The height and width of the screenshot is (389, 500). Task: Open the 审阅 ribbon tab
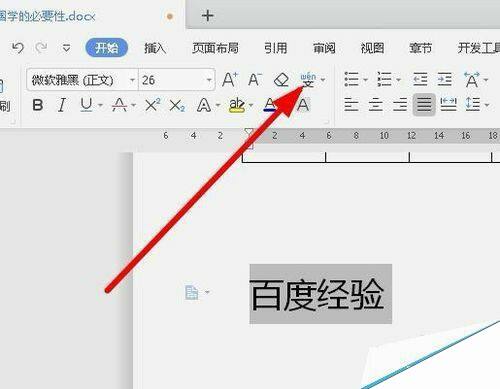[x=324, y=48]
